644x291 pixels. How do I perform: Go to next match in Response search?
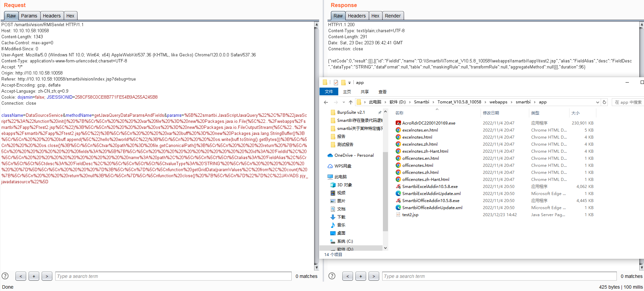pos(374,276)
